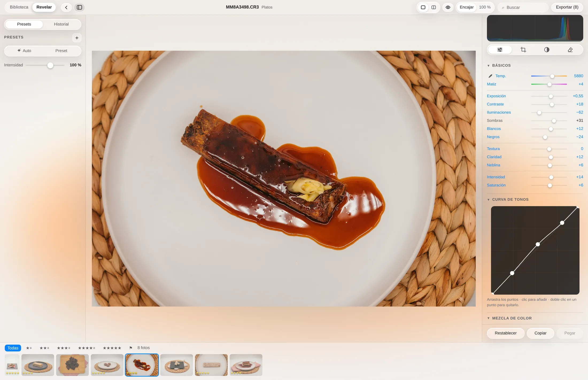
Task: Filter photos by one star or more
Action: (29, 348)
